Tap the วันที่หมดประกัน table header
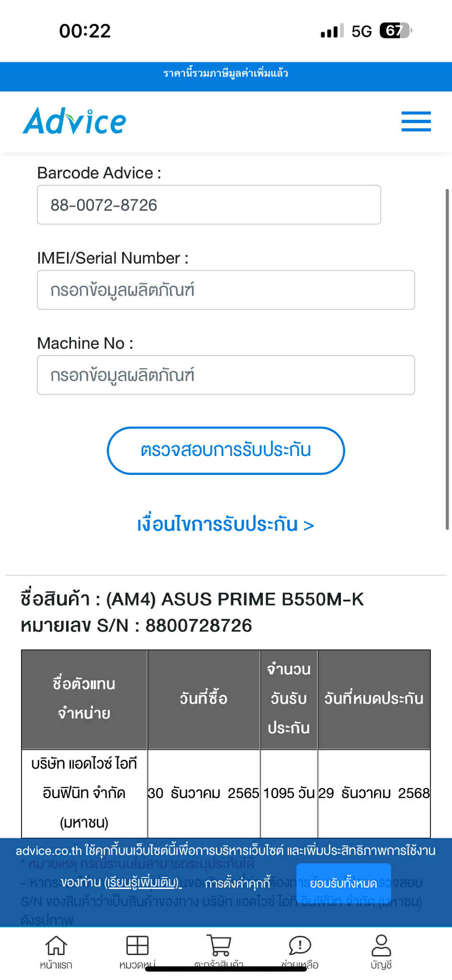Image resolution: width=452 pixels, height=980 pixels. [x=374, y=699]
